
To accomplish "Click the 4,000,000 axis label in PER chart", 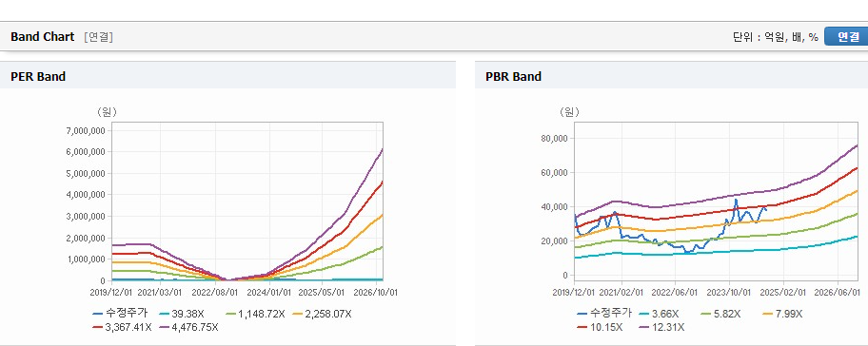I will (86, 195).
